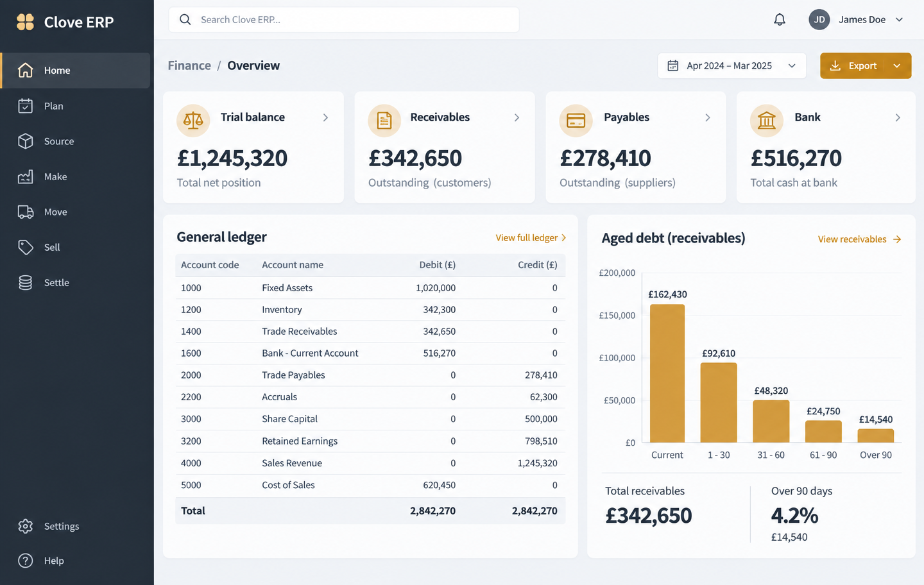Click the Move truck icon in sidebar
924x585 pixels.
point(26,212)
